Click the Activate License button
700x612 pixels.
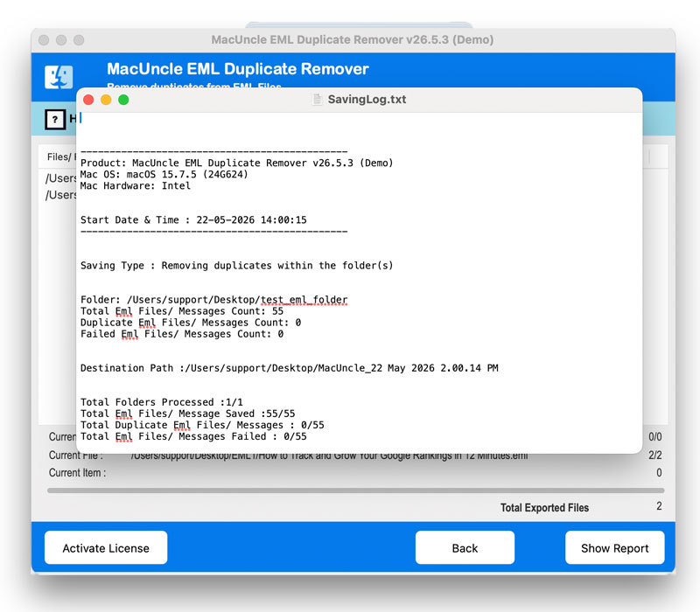[106, 547]
